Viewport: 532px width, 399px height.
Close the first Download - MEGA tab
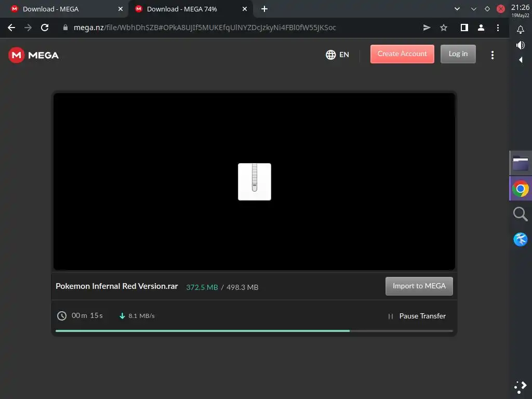pos(121,9)
